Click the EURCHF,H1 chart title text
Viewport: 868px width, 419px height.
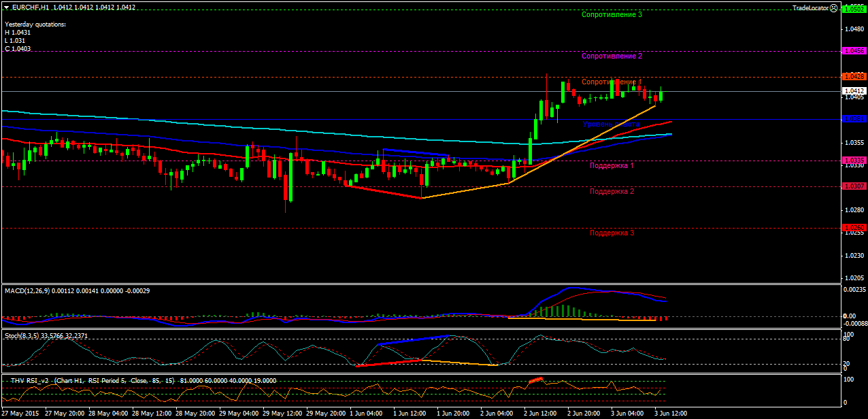coord(29,7)
